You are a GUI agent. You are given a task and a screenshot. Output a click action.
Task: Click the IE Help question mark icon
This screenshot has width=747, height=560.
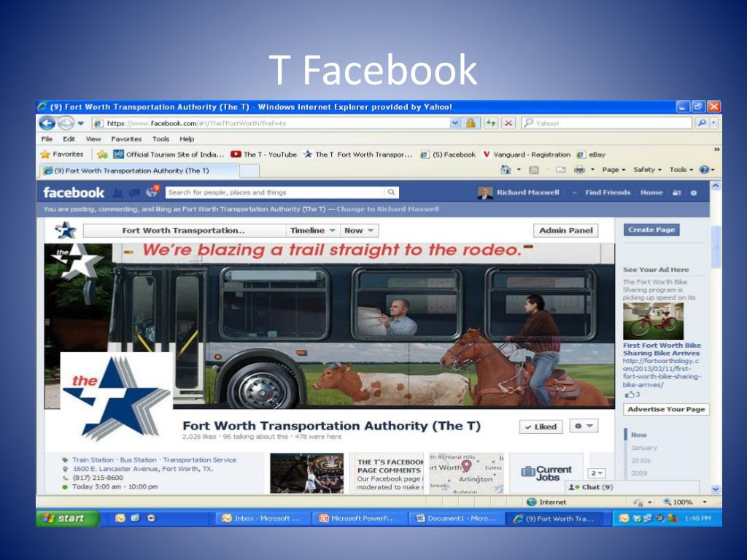(x=704, y=169)
